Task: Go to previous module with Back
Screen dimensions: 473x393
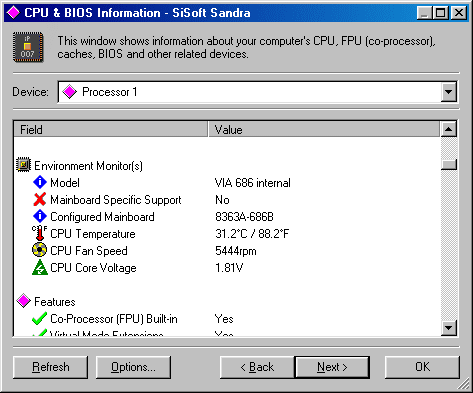Action: click(x=257, y=367)
